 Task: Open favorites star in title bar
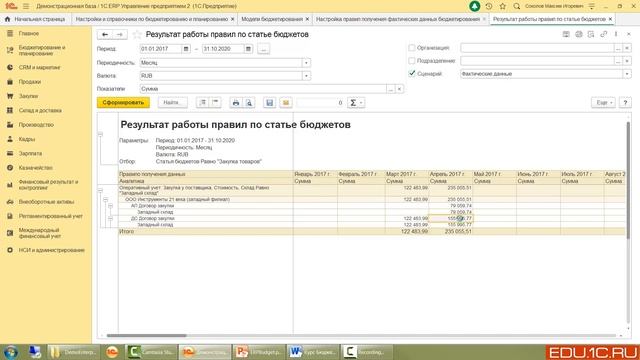502,6
